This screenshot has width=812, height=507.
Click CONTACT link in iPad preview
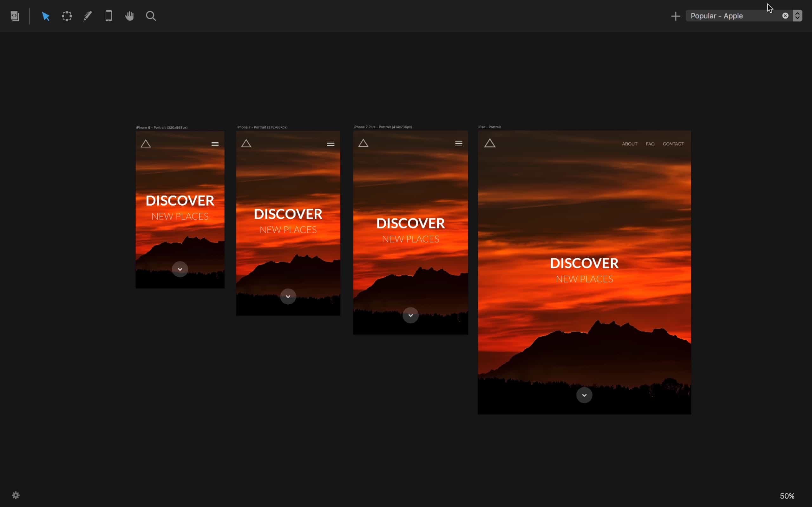tap(673, 144)
